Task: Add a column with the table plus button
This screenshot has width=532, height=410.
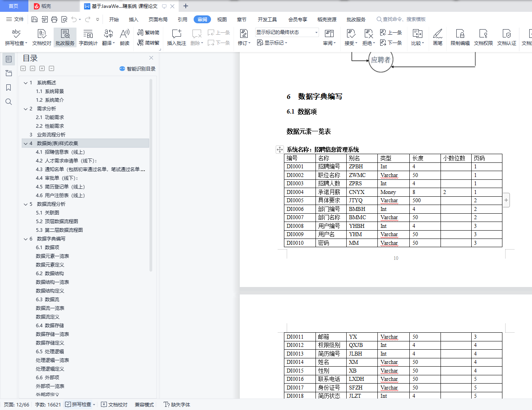Action: 506,200
